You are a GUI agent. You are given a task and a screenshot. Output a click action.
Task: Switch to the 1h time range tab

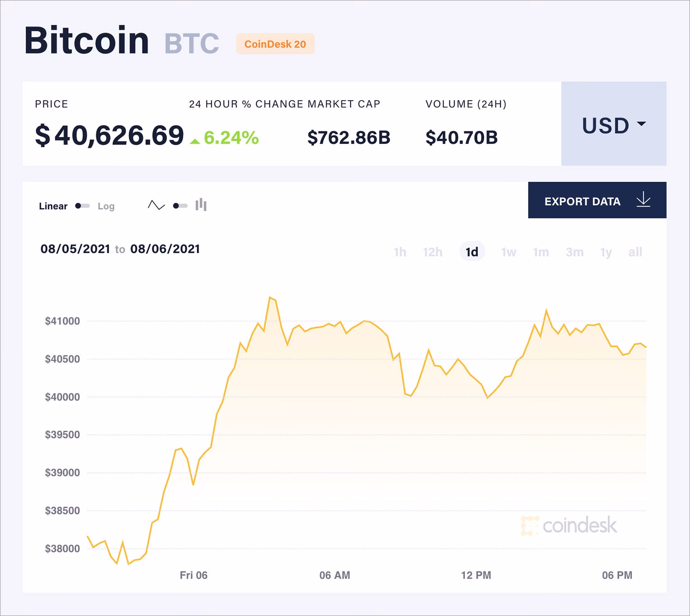click(400, 252)
